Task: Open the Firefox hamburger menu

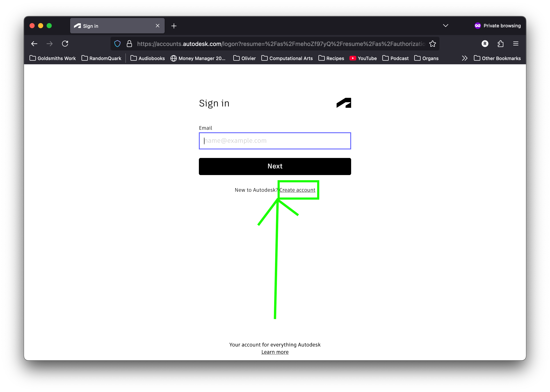Action: pyautogui.click(x=516, y=44)
